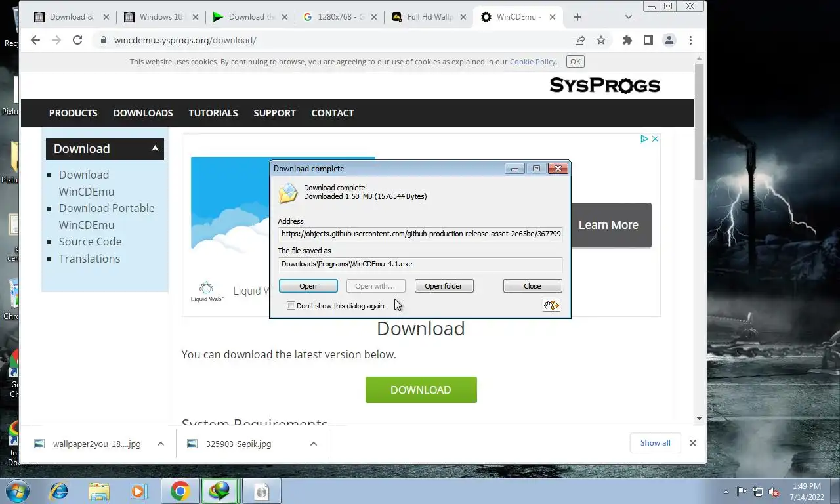Open a new browser tab

click(x=577, y=17)
